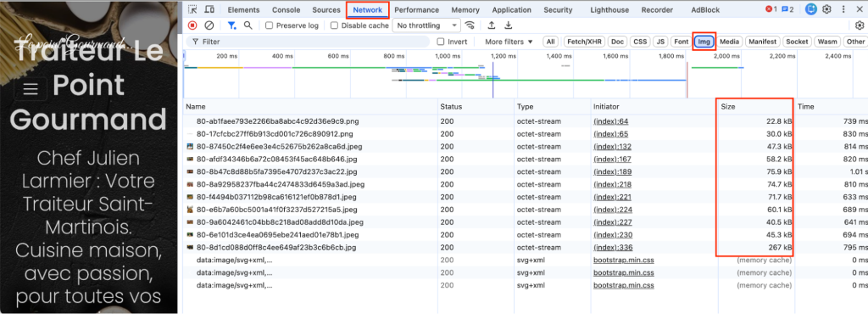This screenshot has height=314, width=868.
Task: Filter requests by Manifest type
Action: 763,42
